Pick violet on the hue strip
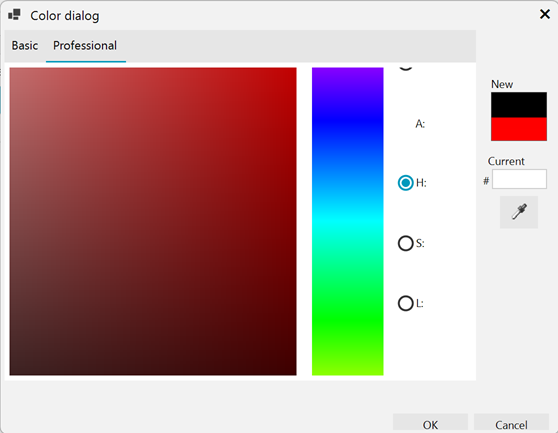Image resolution: width=558 pixels, height=433 pixels. (x=348, y=71)
